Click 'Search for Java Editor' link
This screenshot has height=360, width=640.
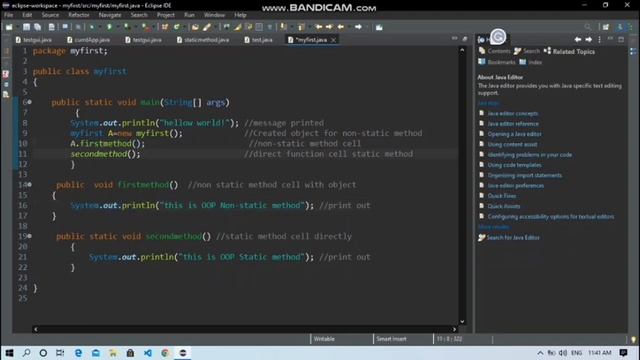513,238
